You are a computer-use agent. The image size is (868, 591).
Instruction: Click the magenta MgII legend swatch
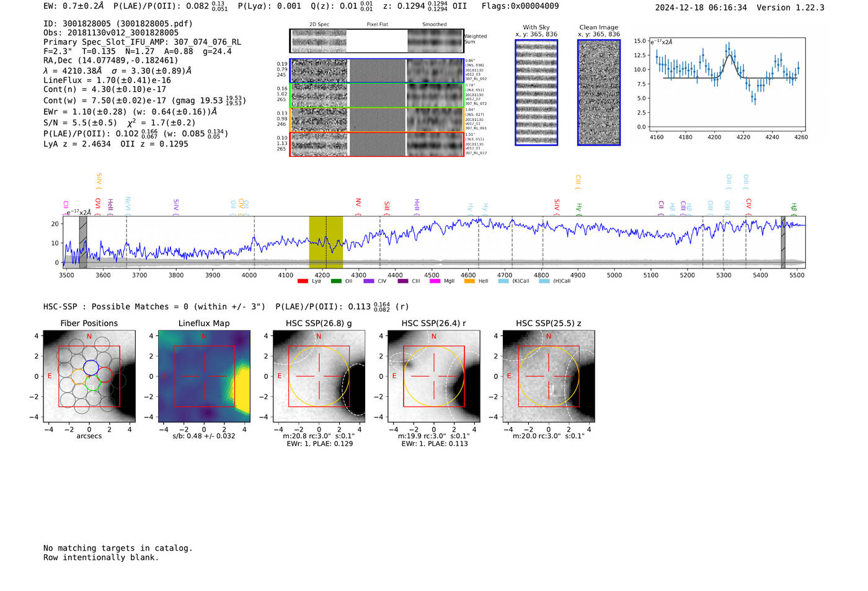pos(435,281)
